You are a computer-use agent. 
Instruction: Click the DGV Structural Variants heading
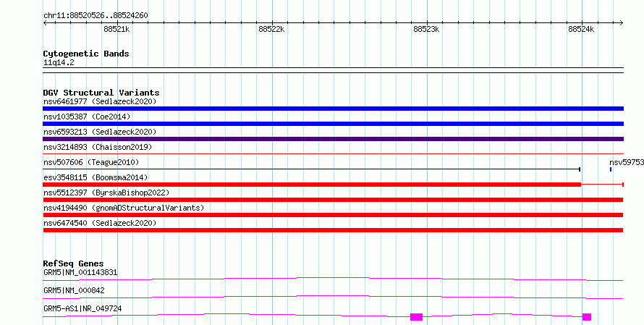[x=101, y=93]
